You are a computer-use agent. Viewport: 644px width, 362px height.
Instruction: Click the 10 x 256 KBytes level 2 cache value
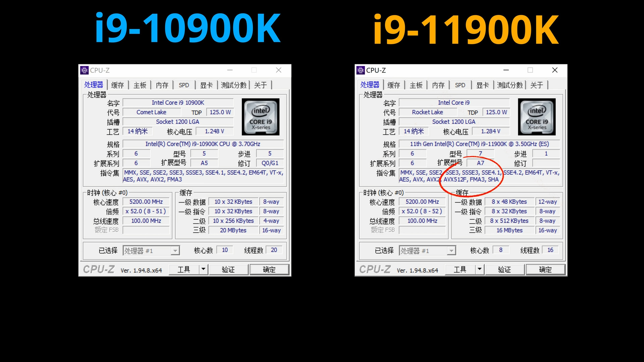[233, 221]
